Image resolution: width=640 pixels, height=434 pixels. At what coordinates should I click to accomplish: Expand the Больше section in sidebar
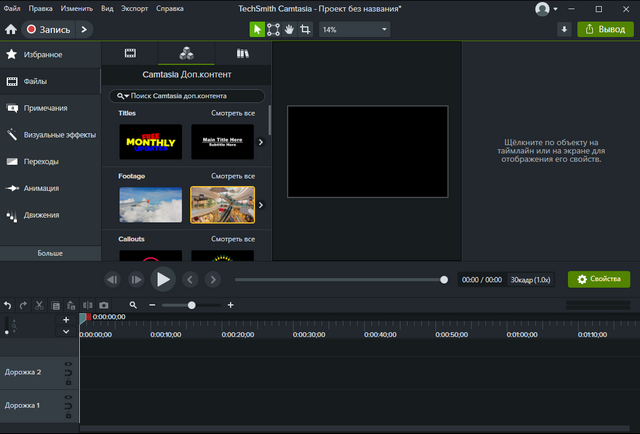[x=50, y=254]
